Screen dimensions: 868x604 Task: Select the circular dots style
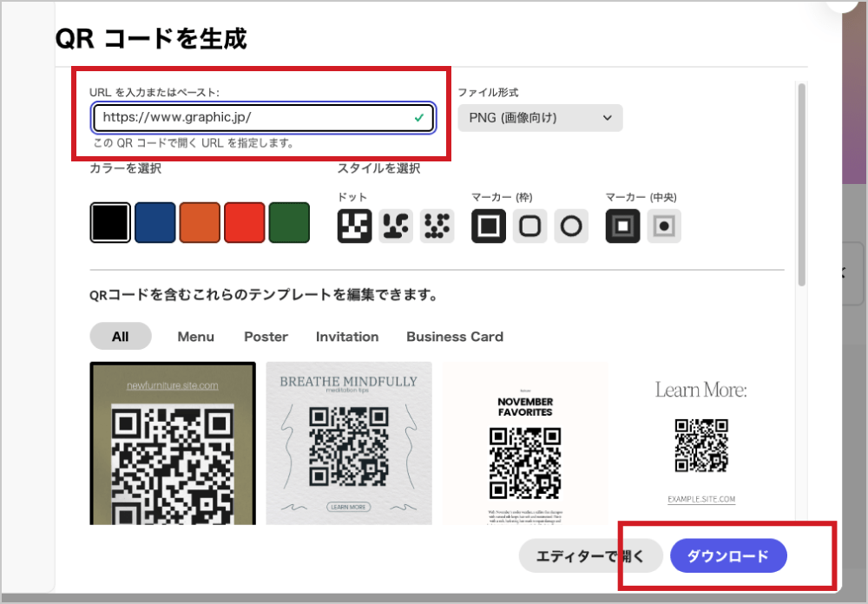437,226
